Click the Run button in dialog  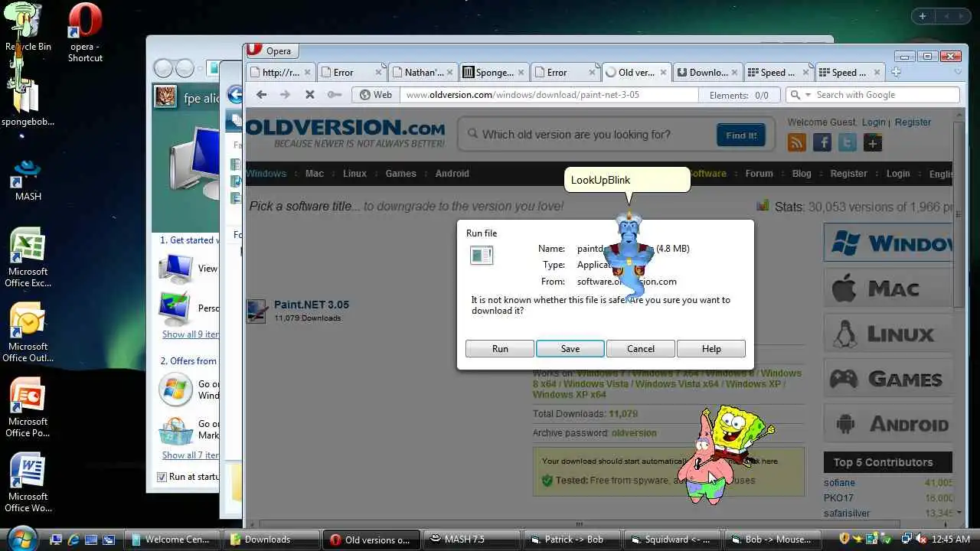click(x=500, y=348)
